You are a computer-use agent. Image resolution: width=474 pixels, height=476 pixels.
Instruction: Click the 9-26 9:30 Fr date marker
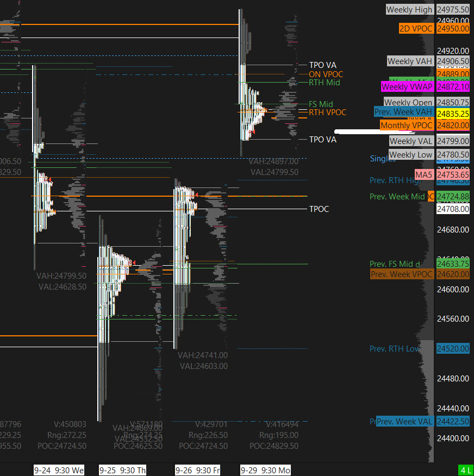click(x=197, y=470)
